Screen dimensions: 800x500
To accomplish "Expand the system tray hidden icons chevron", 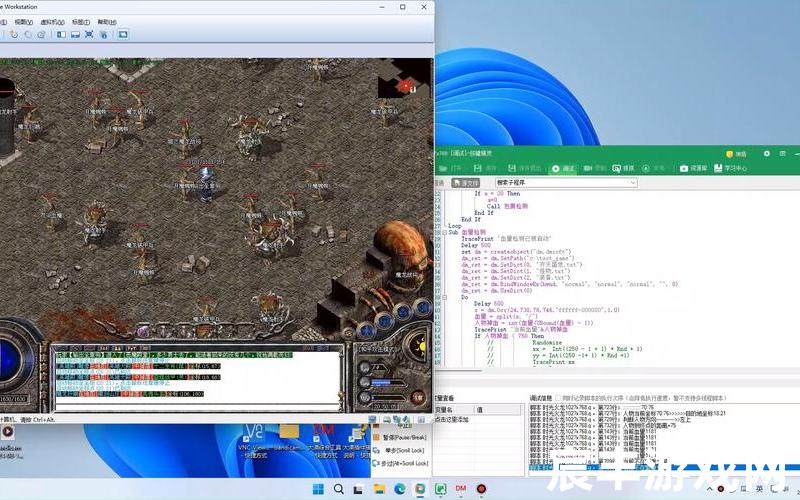I will [x=709, y=489].
